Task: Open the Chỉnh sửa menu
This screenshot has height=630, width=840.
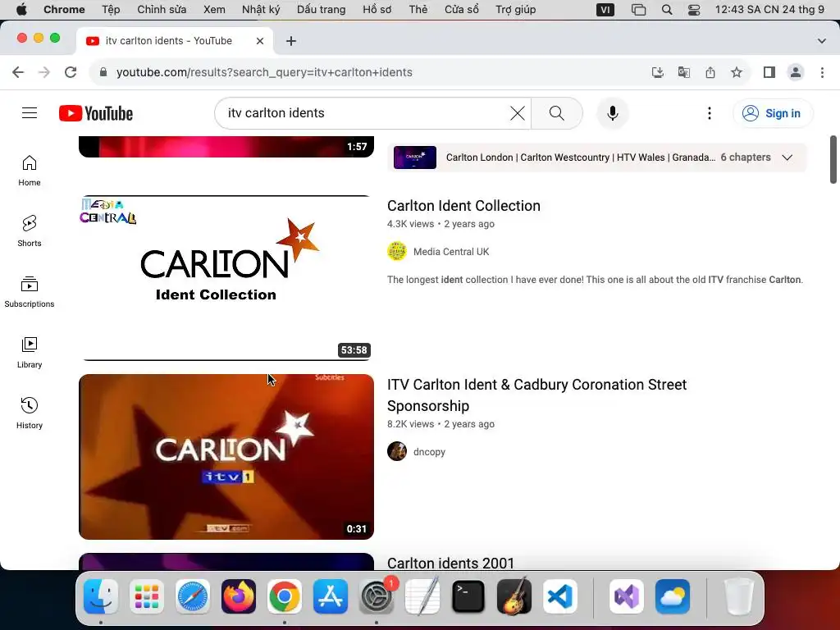Action: pos(162,10)
